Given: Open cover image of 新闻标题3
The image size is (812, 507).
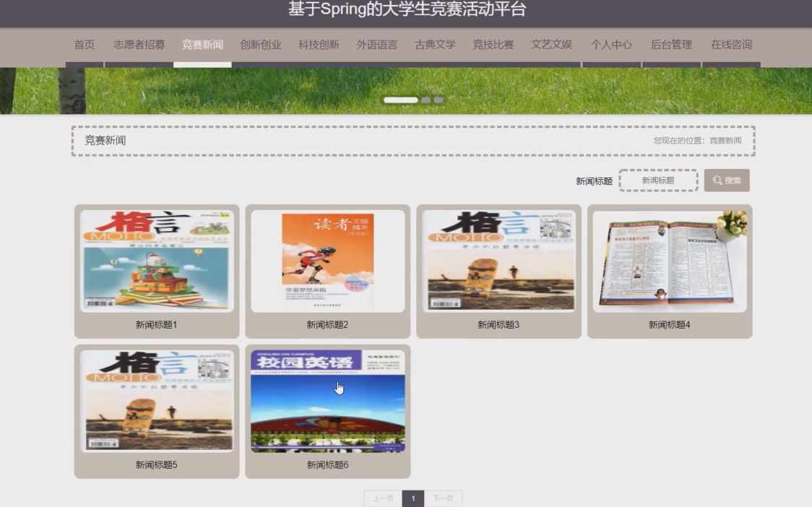Looking at the screenshot, I should pos(498,261).
